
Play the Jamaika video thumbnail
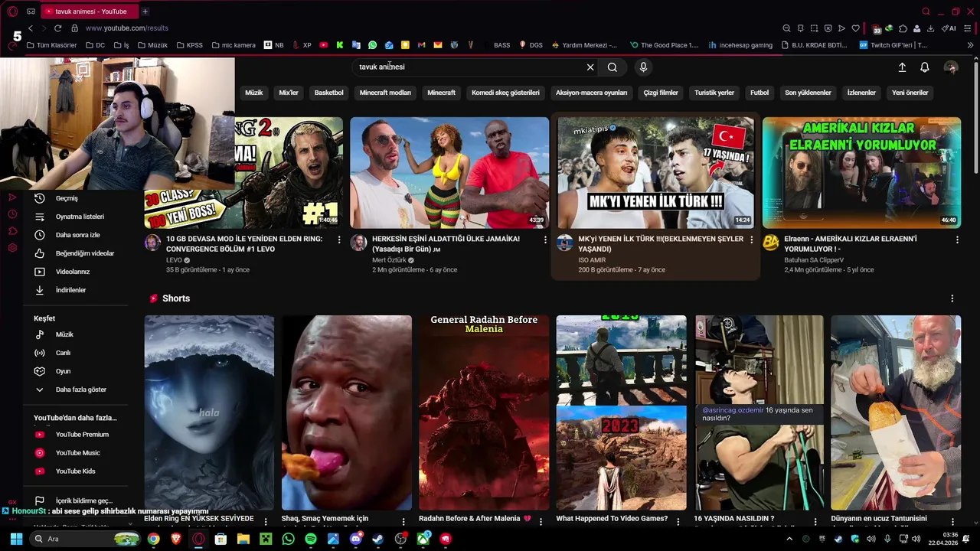click(x=449, y=173)
